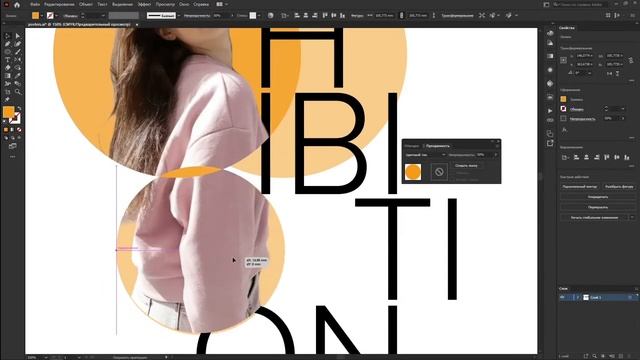Select the Selection tool black arrow

[x=7, y=36]
